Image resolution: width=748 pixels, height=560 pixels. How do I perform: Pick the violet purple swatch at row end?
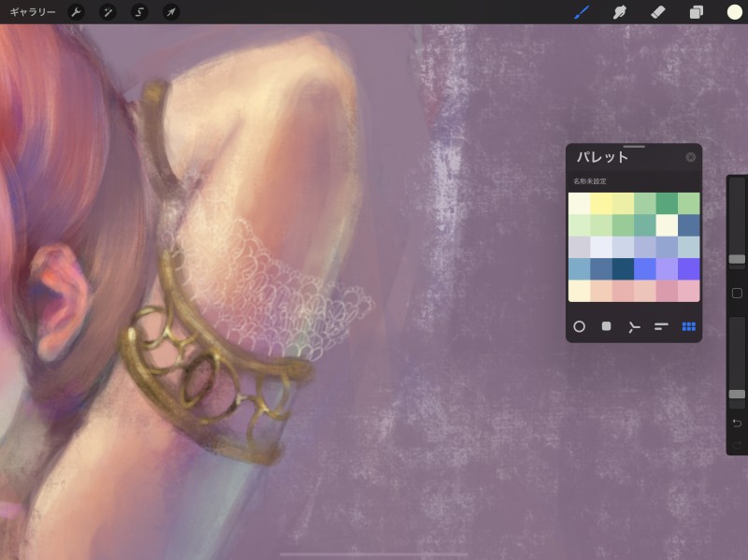(x=689, y=269)
